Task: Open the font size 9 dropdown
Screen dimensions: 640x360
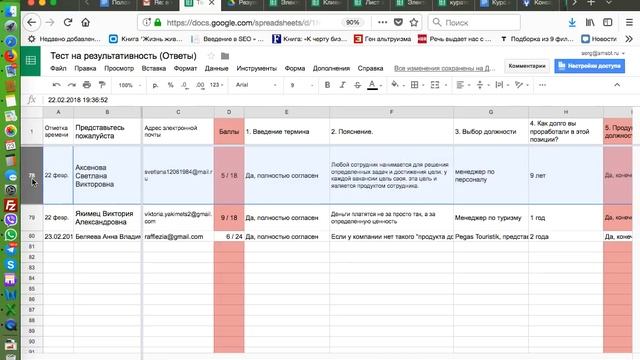Action: (x=302, y=85)
